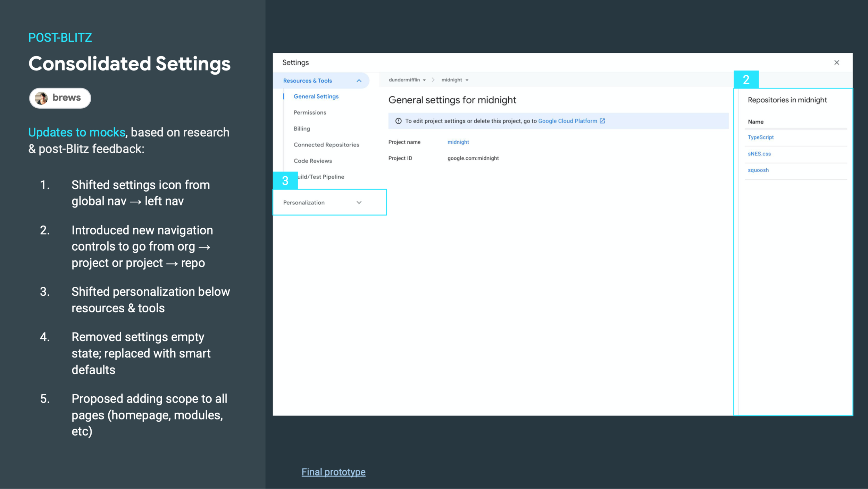The width and height of the screenshot is (868, 489).
Task: Select Code Reviews in the sidebar
Action: click(312, 161)
